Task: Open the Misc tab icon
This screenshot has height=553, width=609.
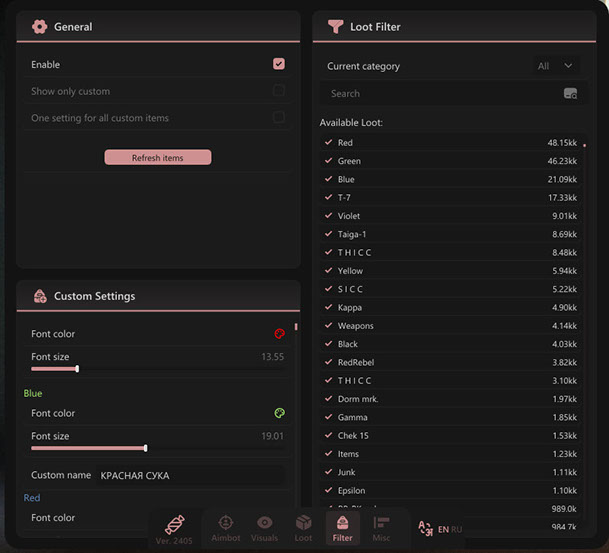Action: tap(381, 523)
